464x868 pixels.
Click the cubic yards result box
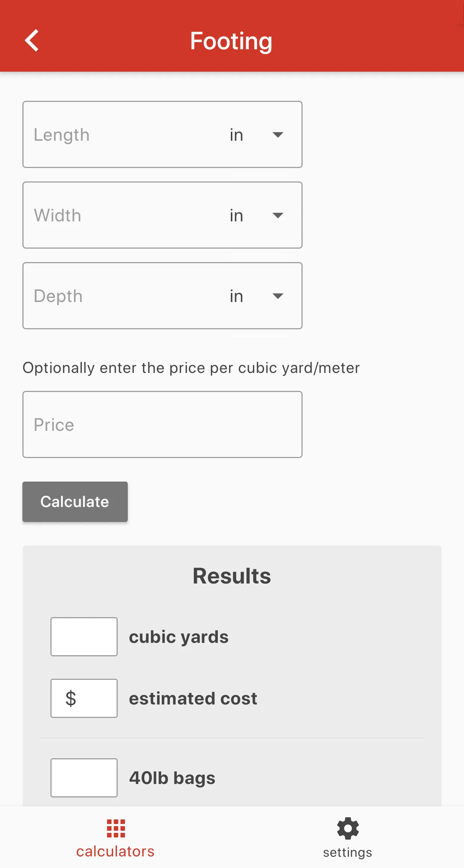(84, 637)
